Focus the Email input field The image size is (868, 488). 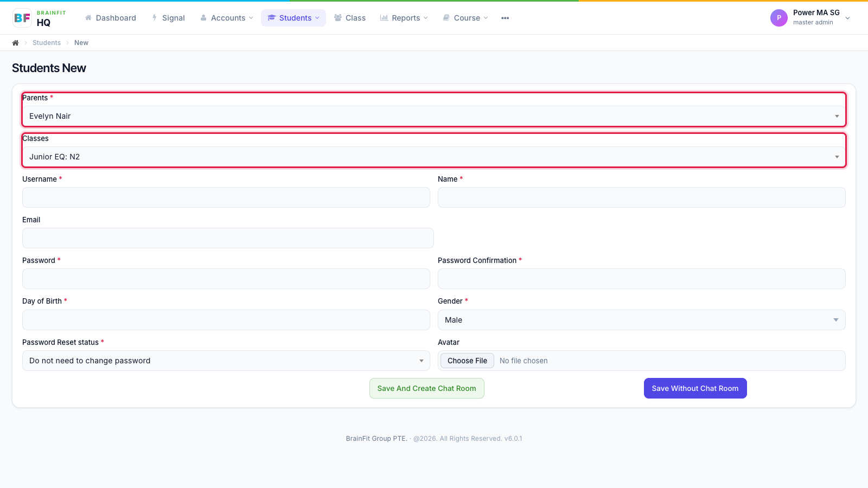click(x=228, y=238)
